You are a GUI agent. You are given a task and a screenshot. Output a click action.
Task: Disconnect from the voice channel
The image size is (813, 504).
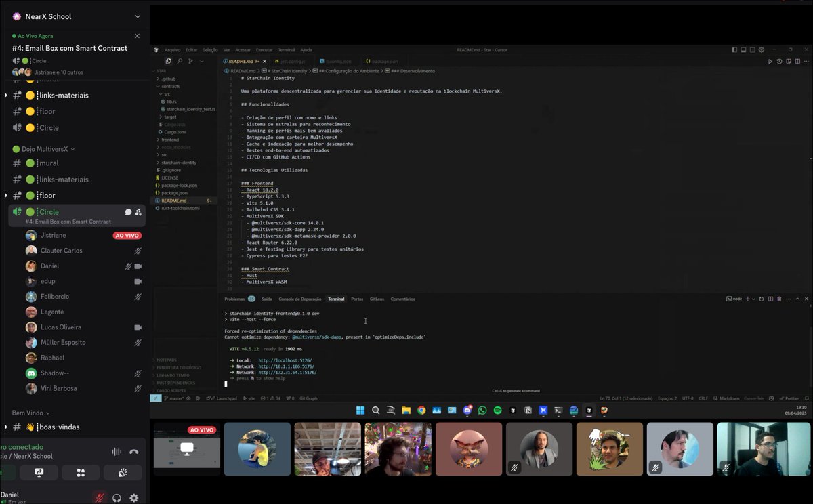tap(134, 452)
